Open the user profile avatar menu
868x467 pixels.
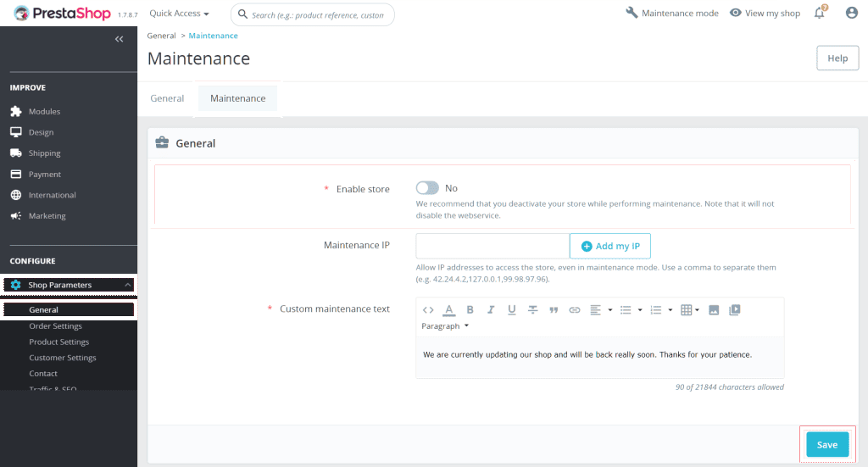(x=851, y=13)
